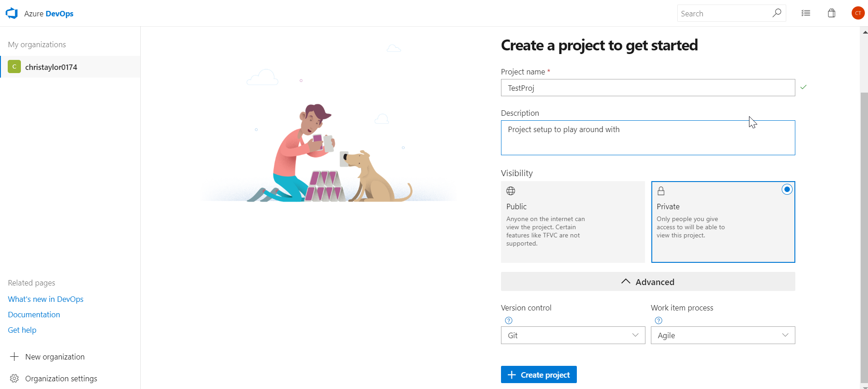Open the Git version control dropdown
Screen dimensions: 868x389
click(573, 335)
